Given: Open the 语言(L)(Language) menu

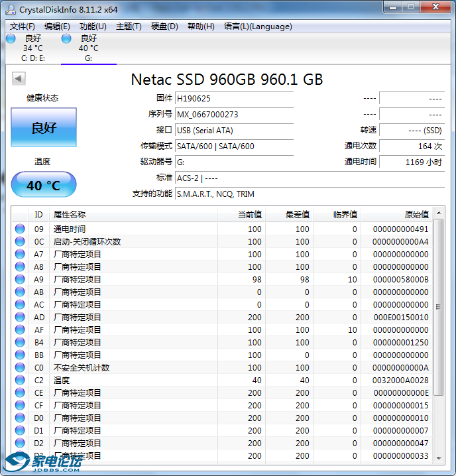Looking at the screenshot, I should click(258, 27).
